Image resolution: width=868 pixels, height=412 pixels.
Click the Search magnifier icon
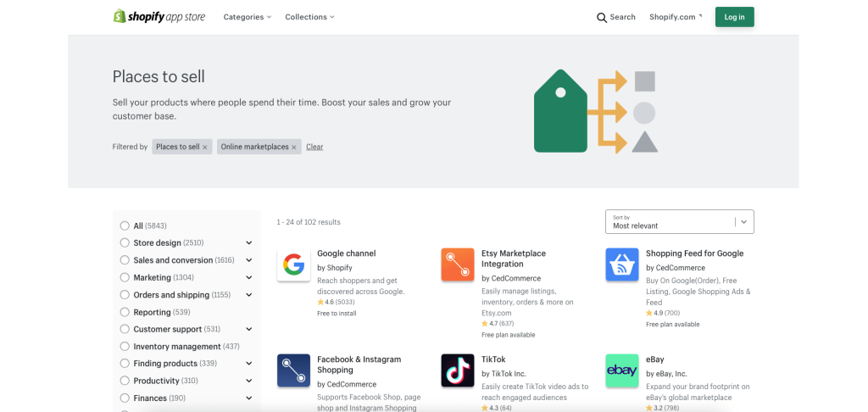pyautogui.click(x=602, y=17)
